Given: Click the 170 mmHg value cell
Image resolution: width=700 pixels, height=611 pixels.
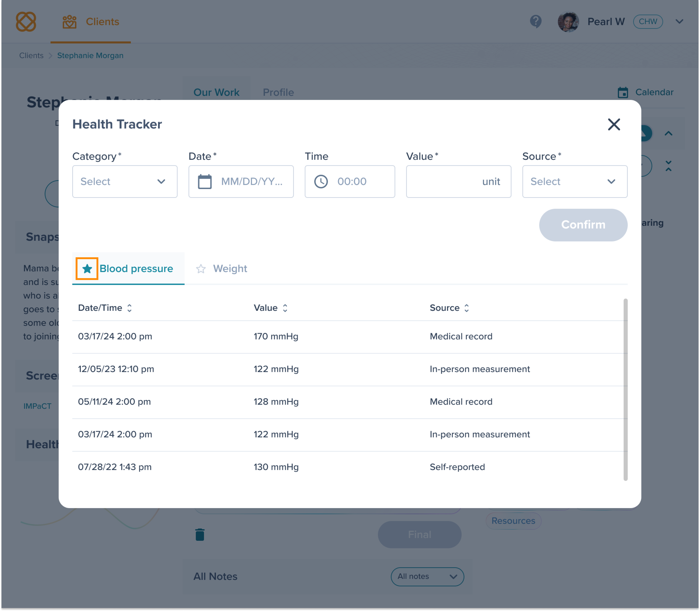Looking at the screenshot, I should [x=276, y=336].
